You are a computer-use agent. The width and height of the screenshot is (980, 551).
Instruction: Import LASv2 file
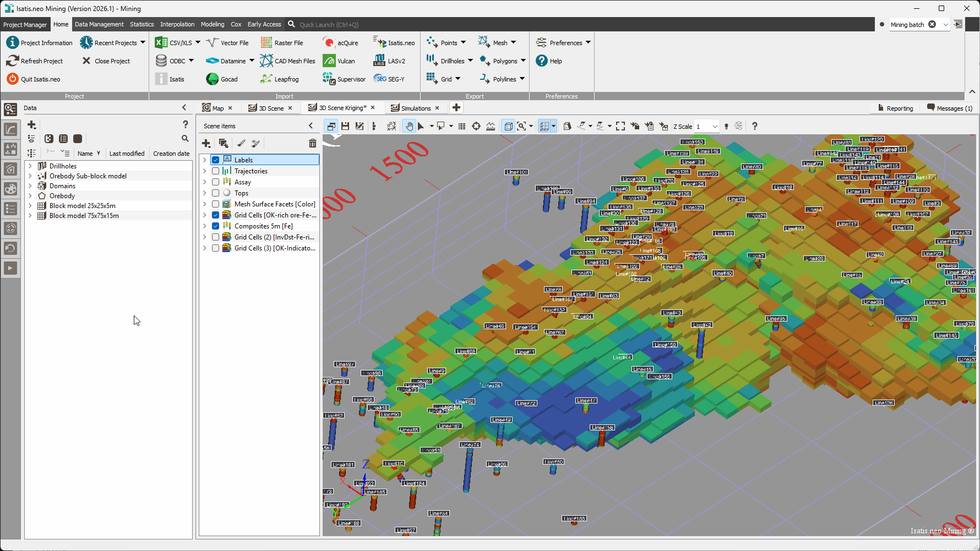pyautogui.click(x=389, y=61)
